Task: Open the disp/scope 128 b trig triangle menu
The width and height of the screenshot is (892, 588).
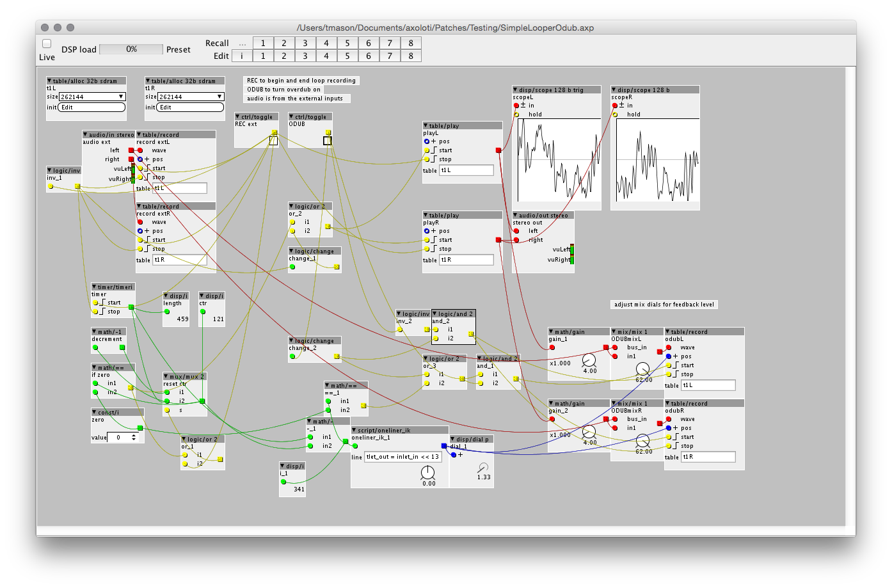Action: coord(516,90)
